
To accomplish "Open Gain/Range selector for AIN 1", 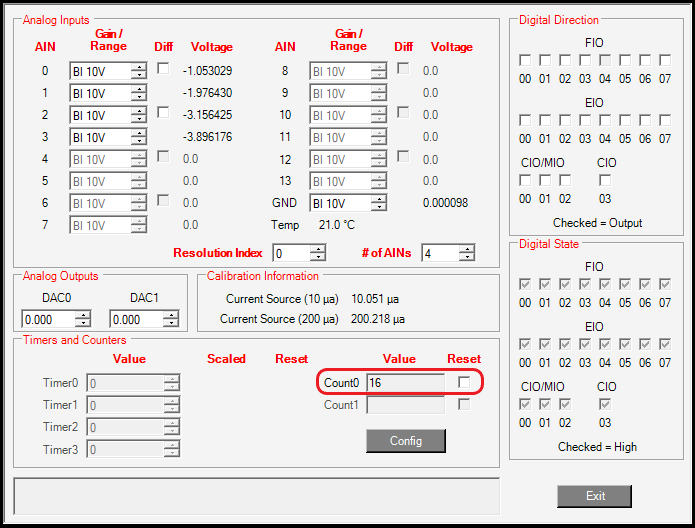I will tap(138, 93).
